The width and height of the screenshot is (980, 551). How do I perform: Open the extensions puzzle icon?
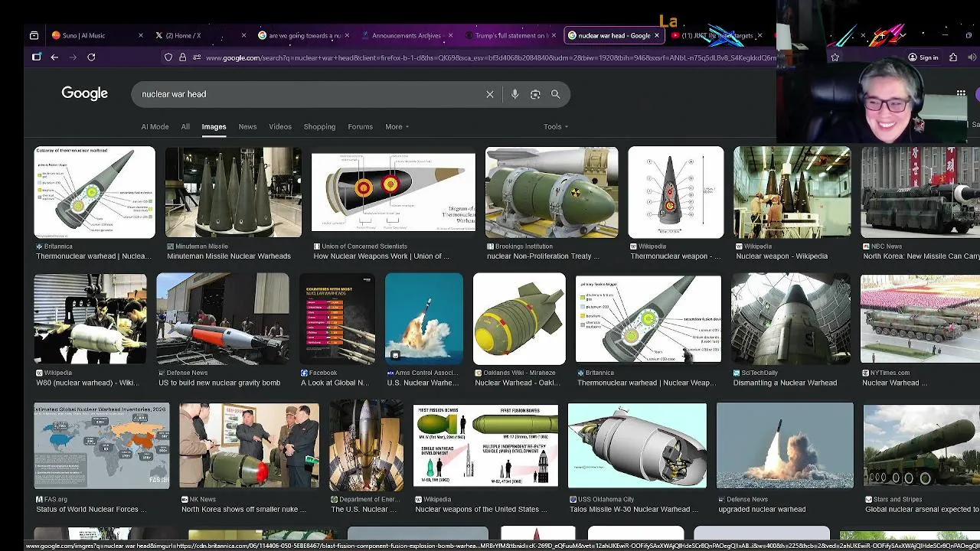(953, 57)
